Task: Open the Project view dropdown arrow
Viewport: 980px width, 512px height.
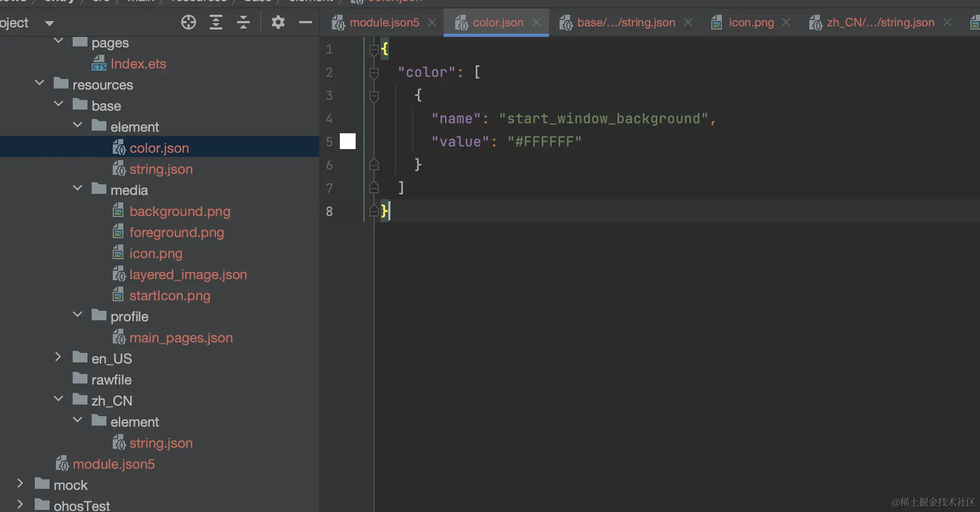Action: tap(50, 23)
